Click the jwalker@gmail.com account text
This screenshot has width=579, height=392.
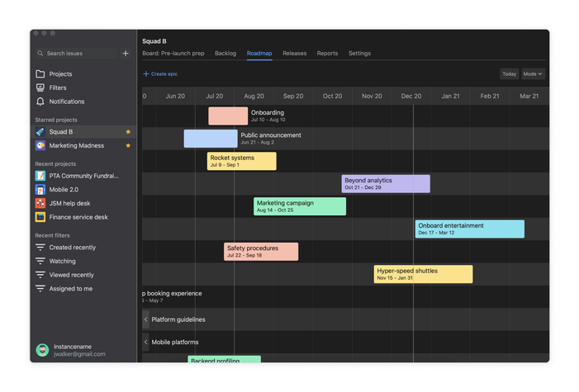click(x=79, y=354)
